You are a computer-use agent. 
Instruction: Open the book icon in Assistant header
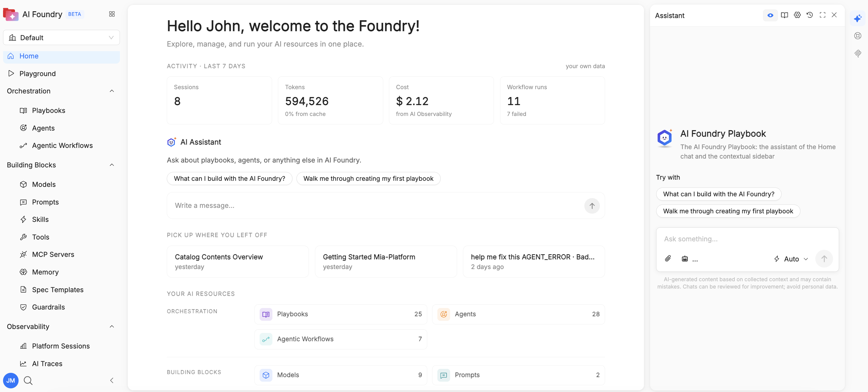pos(784,15)
